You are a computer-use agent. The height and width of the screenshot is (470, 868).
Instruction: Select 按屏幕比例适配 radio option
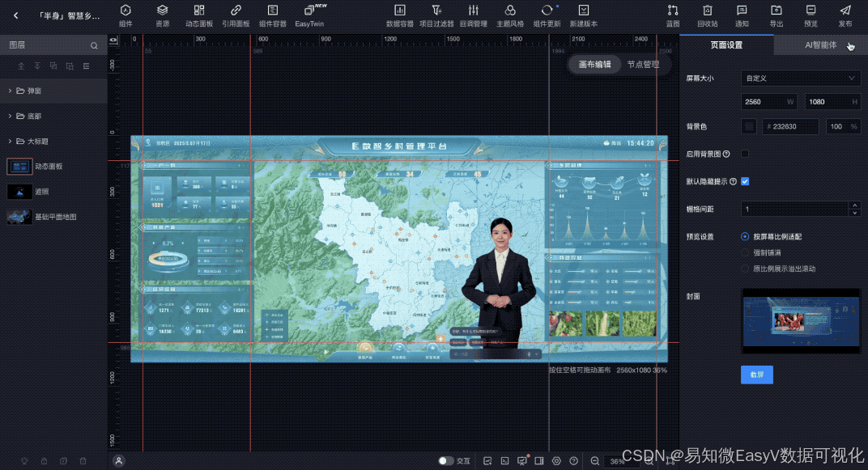[x=745, y=236]
